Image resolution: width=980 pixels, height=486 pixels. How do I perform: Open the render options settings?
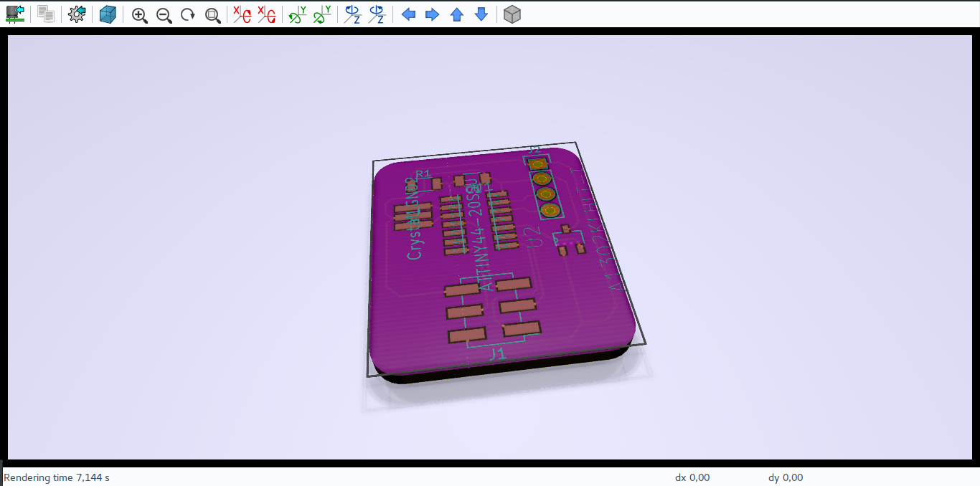(76, 13)
